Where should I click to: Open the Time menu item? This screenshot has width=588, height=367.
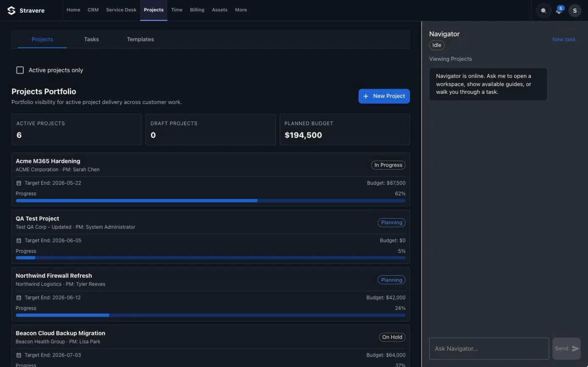coord(177,10)
